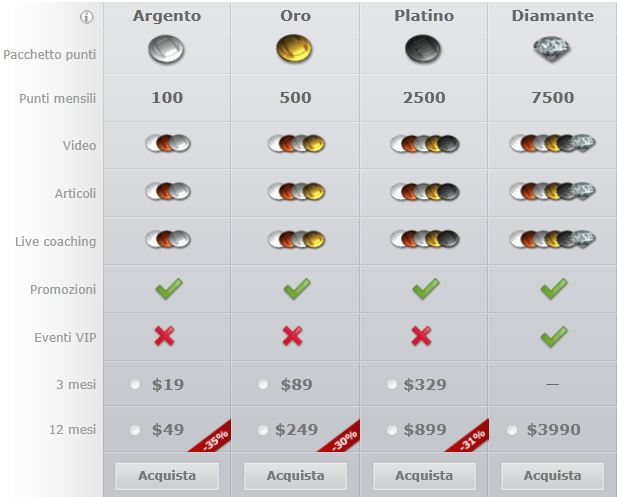Image resolution: width=617 pixels, height=497 pixels.
Task: Click the -30% discount ribbon on Oro
Action: click(x=344, y=440)
